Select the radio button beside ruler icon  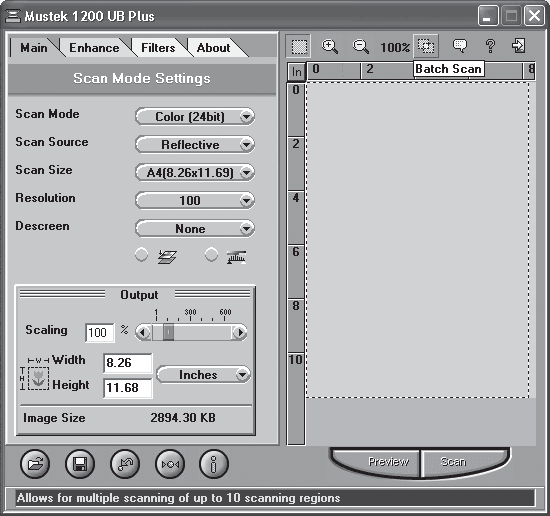[211, 255]
